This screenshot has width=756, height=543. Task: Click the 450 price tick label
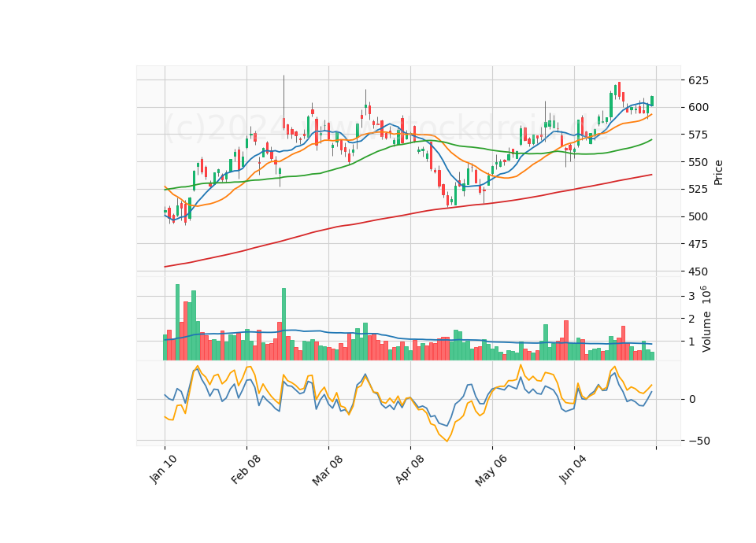tap(699, 271)
